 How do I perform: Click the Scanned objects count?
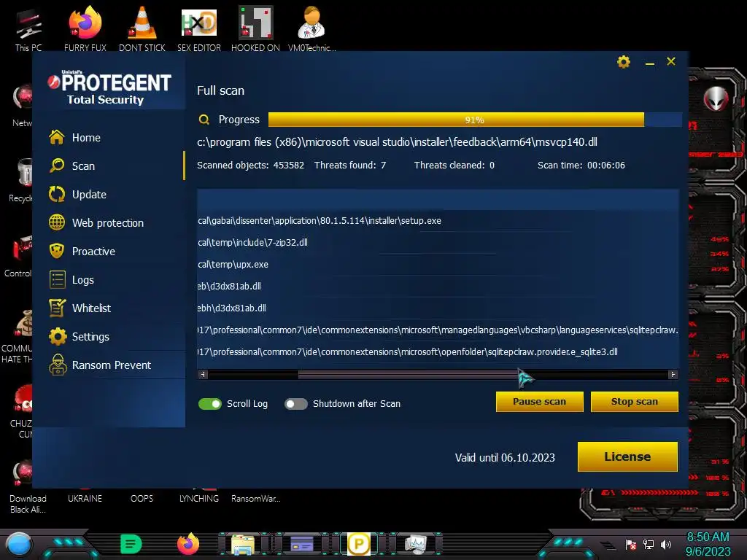tap(289, 166)
